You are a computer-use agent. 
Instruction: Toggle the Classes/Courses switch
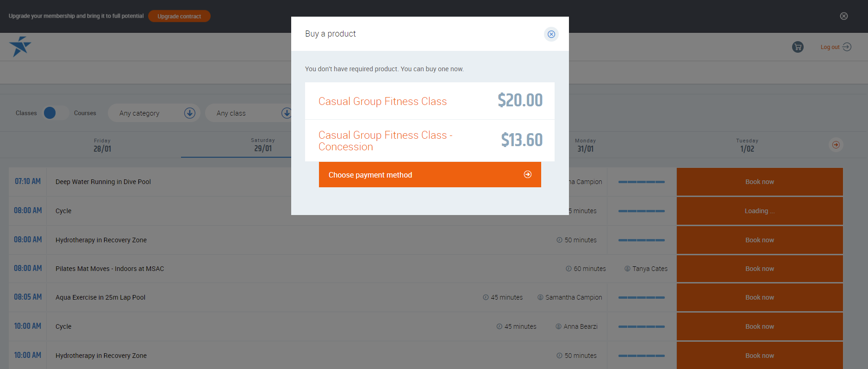pyautogui.click(x=55, y=113)
